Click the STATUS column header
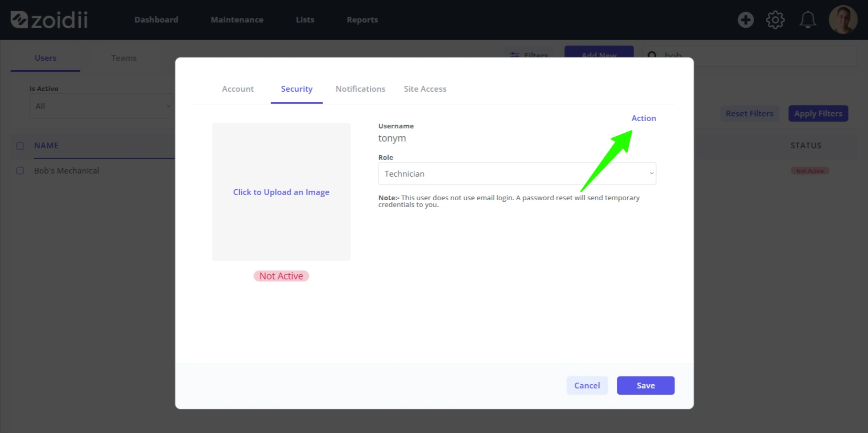Image resolution: width=868 pixels, height=433 pixels. (806, 146)
